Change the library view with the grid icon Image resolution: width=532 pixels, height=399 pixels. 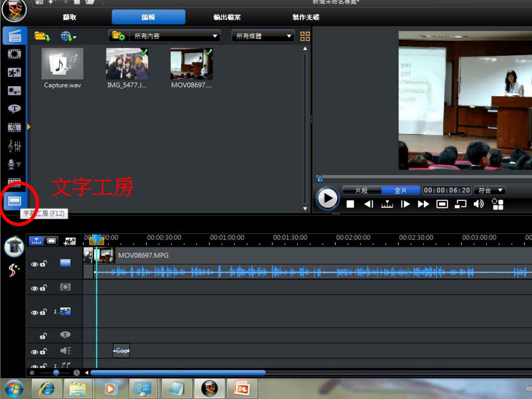(305, 36)
